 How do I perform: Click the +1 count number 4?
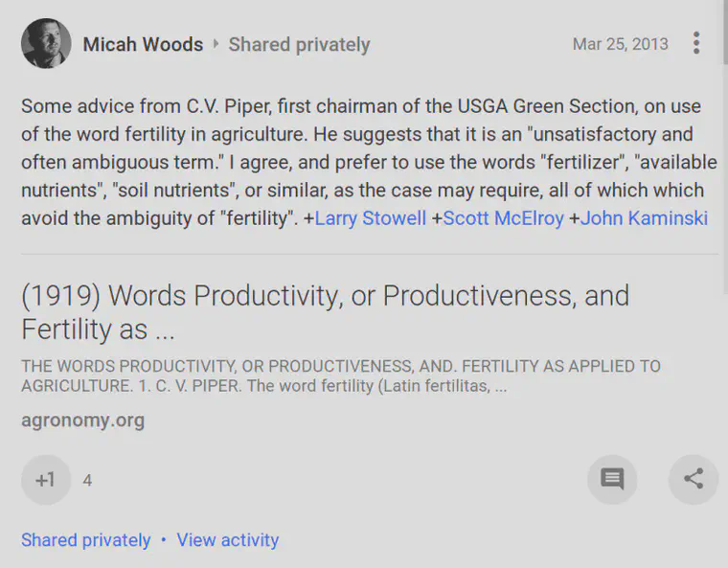coord(87,480)
